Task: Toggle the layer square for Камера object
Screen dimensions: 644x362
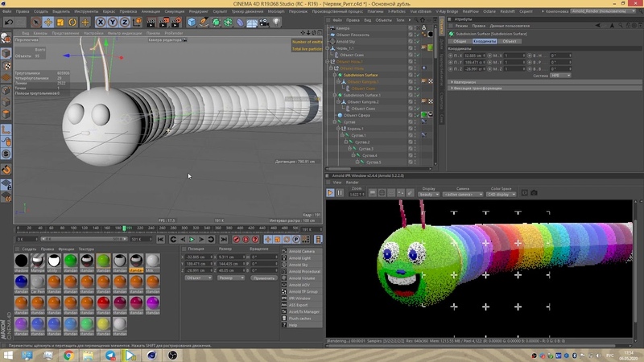Action: pos(411,28)
